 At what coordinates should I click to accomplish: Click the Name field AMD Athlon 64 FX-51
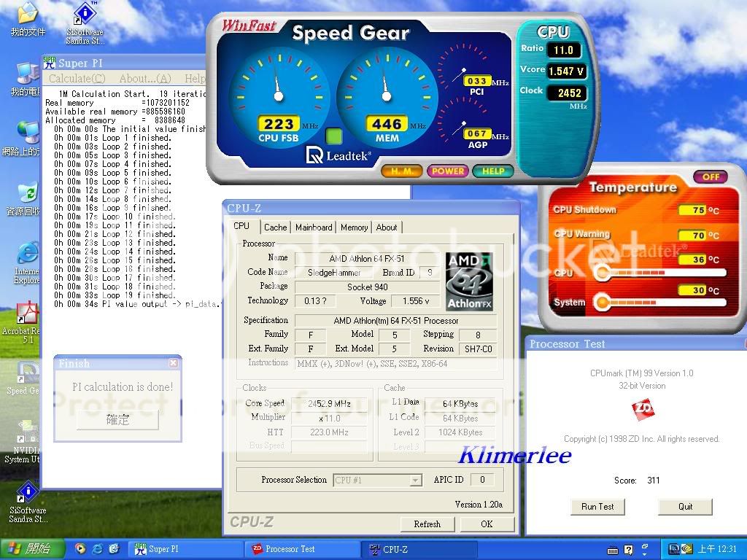coord(367,259)
